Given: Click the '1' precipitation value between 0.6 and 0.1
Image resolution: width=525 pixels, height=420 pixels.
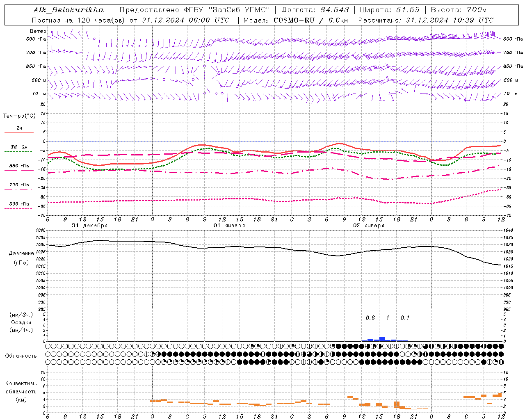Looking at the screenshot, I should tap(388, 318).
